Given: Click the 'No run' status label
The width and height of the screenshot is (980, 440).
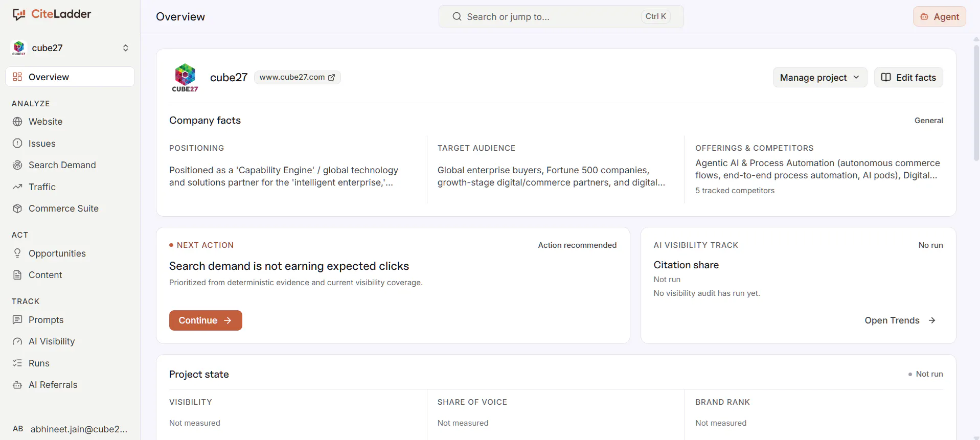Looking at the screenshot, I should coord(930,245).
